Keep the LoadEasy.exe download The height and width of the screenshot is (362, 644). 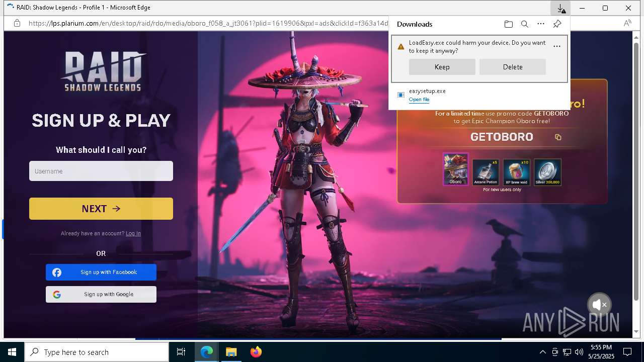(x=442, y=67)
